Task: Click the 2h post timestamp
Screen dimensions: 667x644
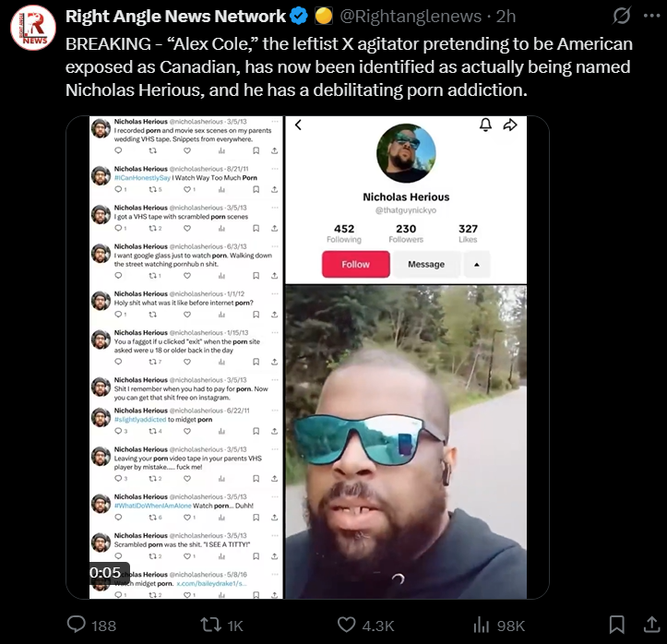Action: pyautogui.click(x=506, y=17)
